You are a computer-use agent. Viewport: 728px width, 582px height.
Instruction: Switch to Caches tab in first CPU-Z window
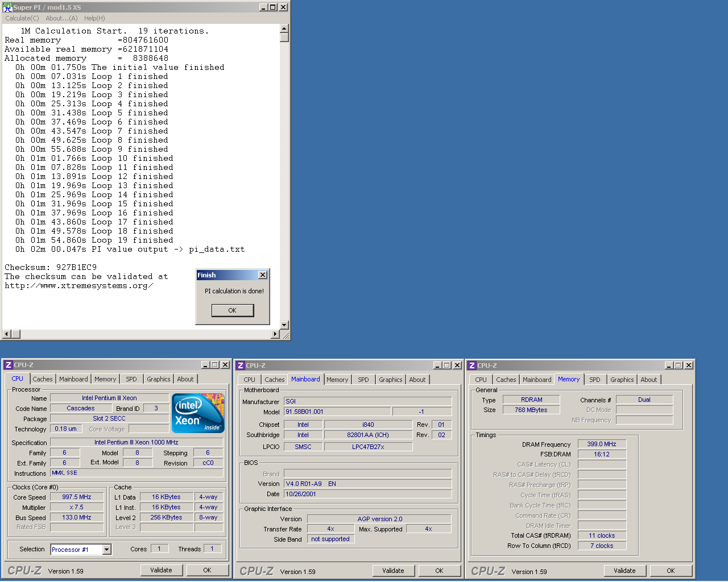[43, 379]
